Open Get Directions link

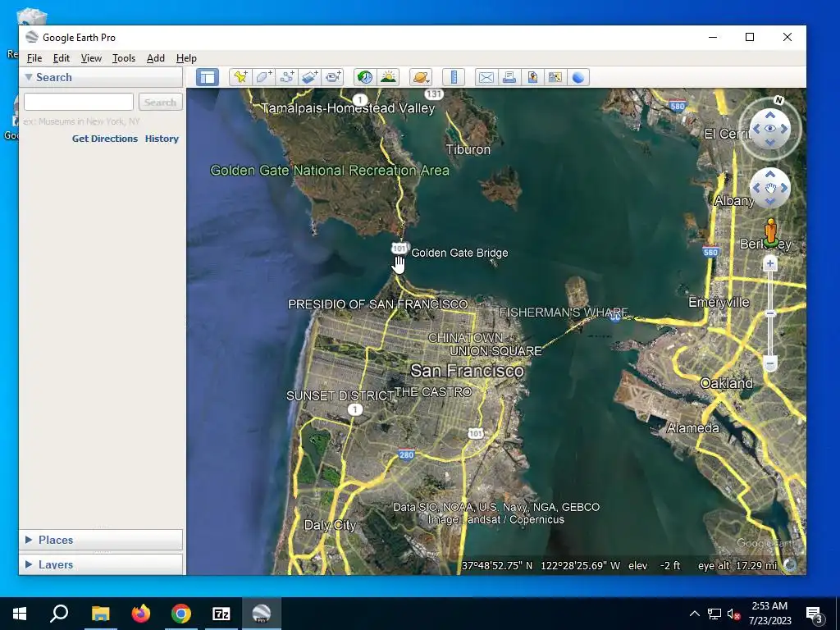(105, 138)
